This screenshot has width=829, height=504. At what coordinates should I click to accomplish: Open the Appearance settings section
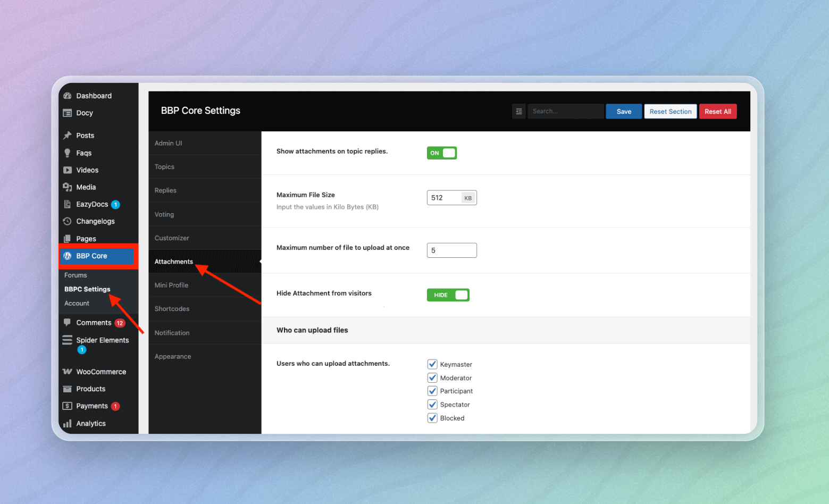click(173, 356)
